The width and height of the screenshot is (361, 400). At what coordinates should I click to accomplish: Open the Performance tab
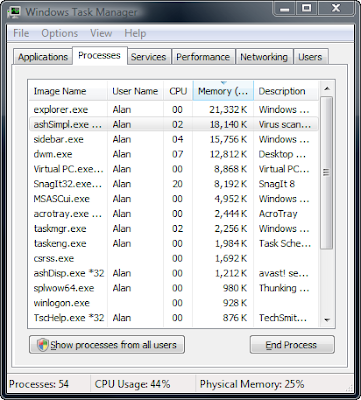(x=203, y=57)
